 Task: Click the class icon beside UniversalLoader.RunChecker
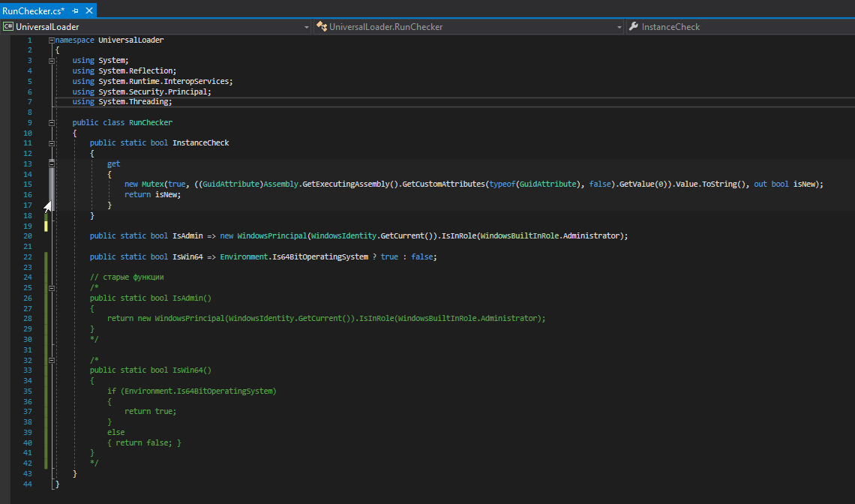[321, 27]
